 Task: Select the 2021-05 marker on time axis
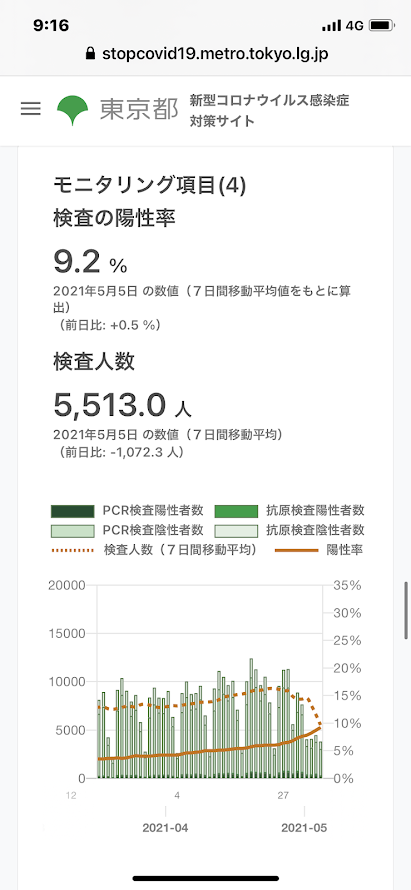304,829
